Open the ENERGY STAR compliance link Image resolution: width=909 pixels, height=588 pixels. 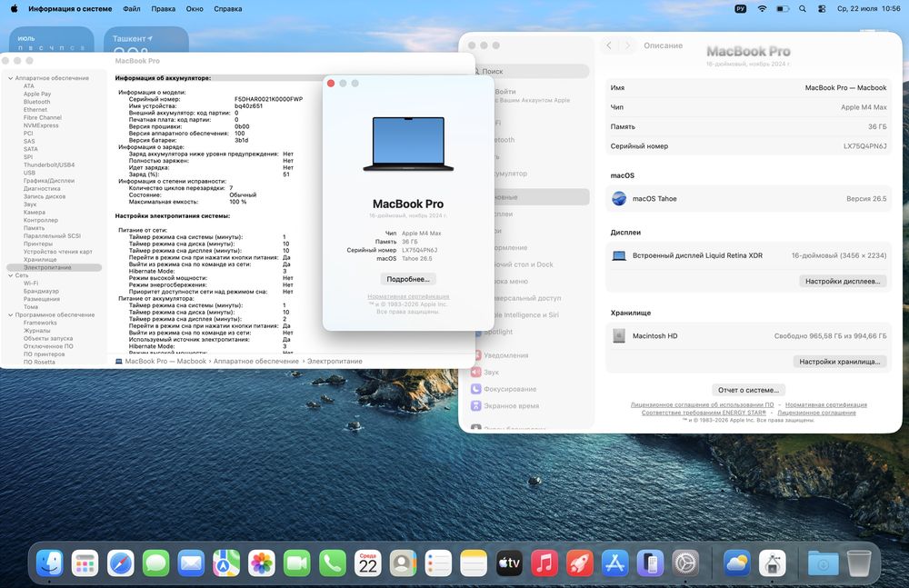click(704, 413)
